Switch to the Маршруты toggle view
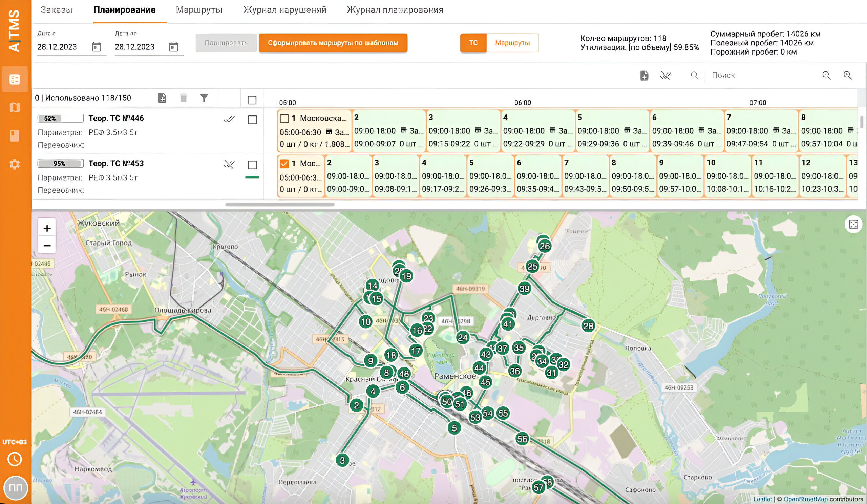This screenshot has width=867, height=504. (512, 43)
